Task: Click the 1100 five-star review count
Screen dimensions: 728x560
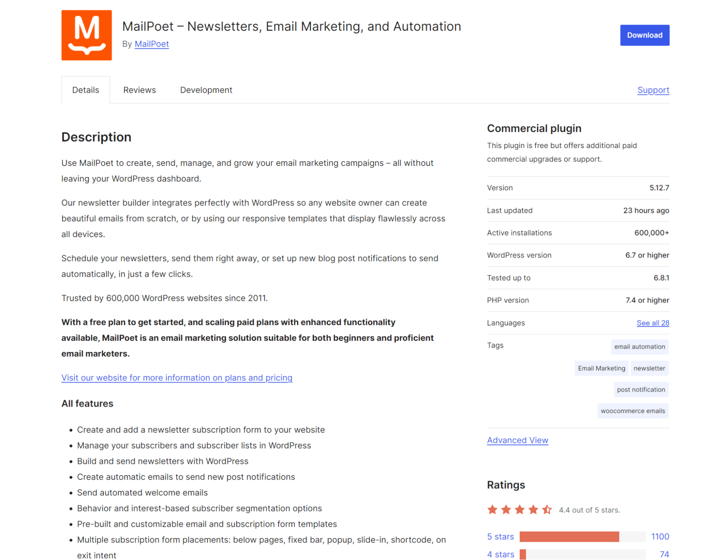Action: click(660, 536)
